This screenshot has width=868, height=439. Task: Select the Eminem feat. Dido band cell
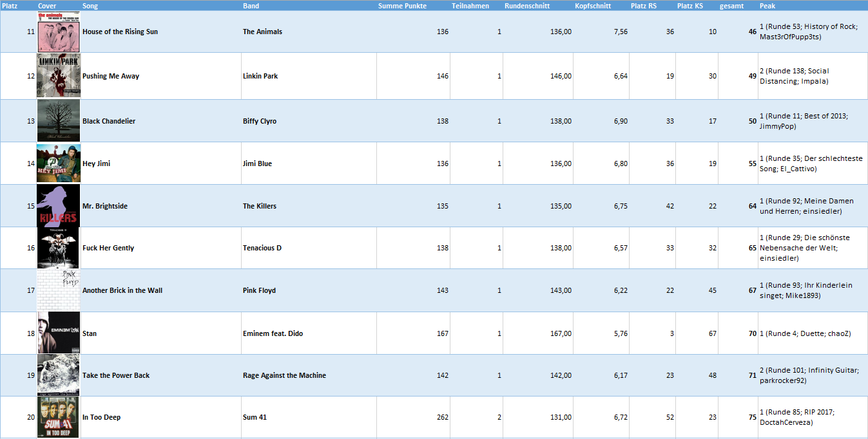click(x=309, y=333)
